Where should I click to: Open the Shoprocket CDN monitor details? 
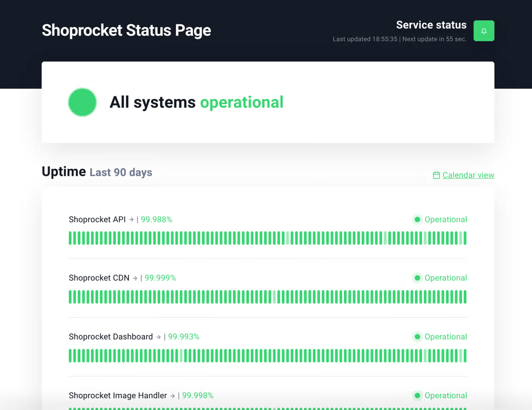(x=99, y=278)
